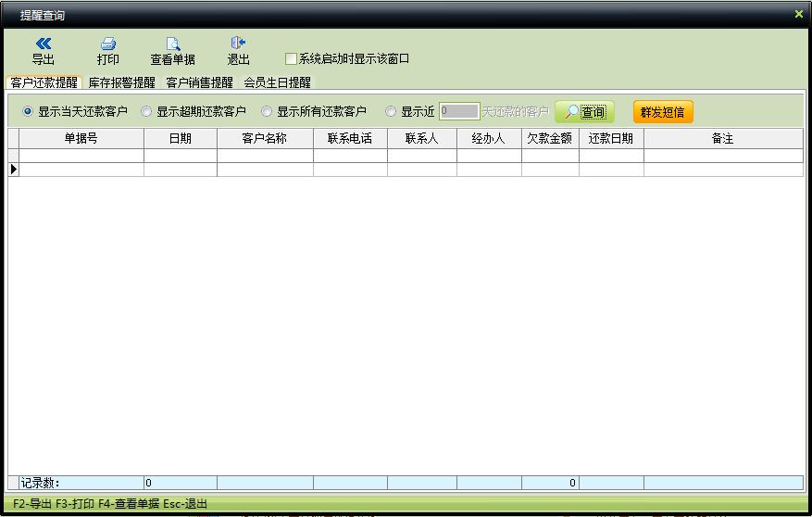This screenshot has height=517, width=812.
Task: Select the 客户还款提醒 tab
Action: click(44, 82)
